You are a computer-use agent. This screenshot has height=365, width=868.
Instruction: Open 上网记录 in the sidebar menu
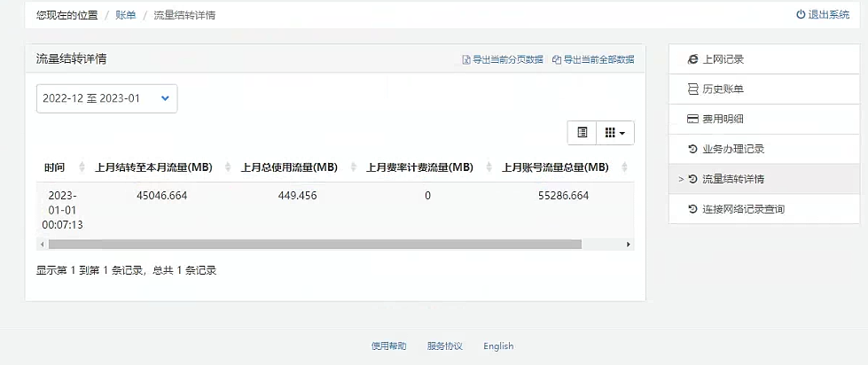tap(764, 59)
